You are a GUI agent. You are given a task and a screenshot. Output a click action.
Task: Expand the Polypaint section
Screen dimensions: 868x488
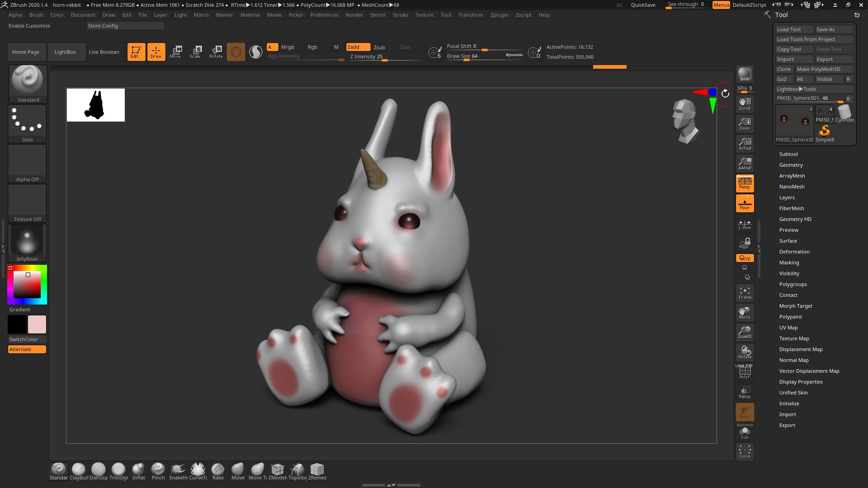click(790, 317)
